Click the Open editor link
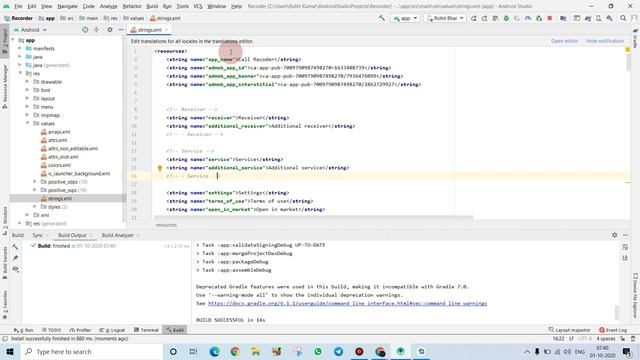640x360 pixels. click(x=564, y=41)
